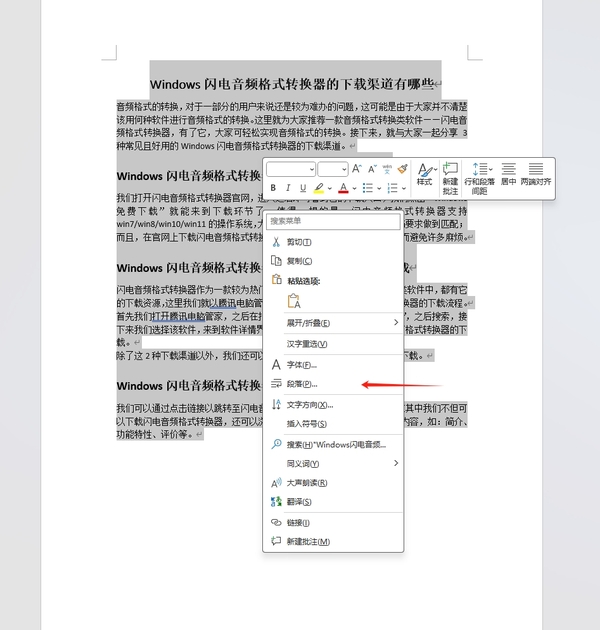Decrease font size with shrink font icon
This screenshot has height=630, width=600.
[372, 169]
